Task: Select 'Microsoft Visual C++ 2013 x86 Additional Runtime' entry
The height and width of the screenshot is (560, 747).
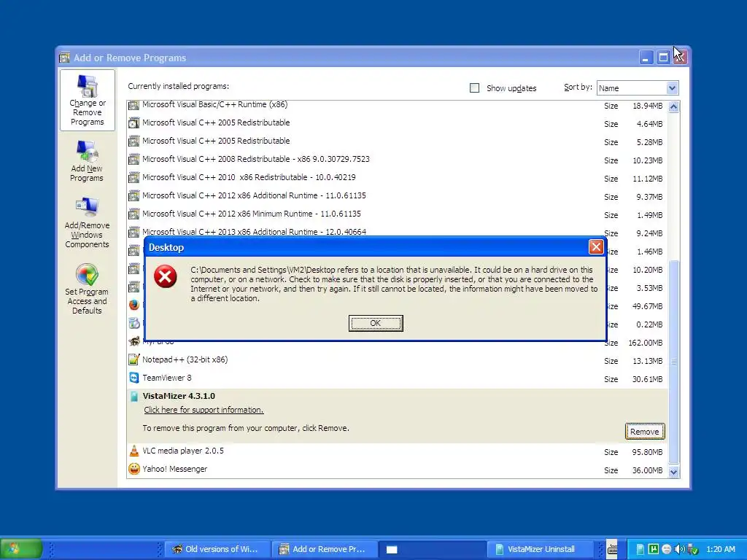Action: [x=255, y=232]
